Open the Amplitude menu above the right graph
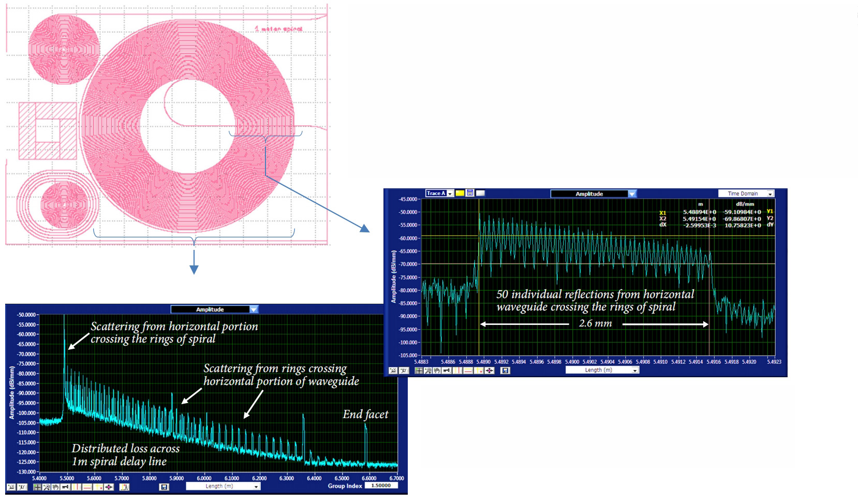858x504 pixels. click(632, 194)
